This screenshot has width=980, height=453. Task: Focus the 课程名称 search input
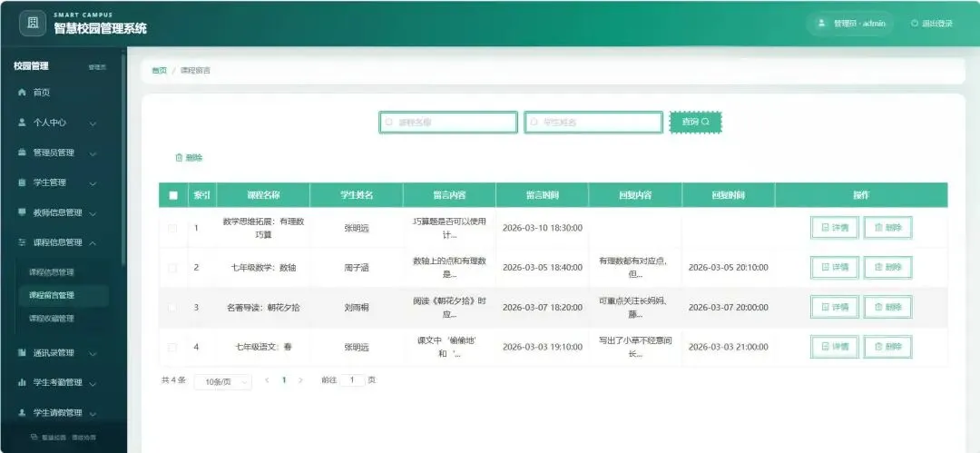448,123
